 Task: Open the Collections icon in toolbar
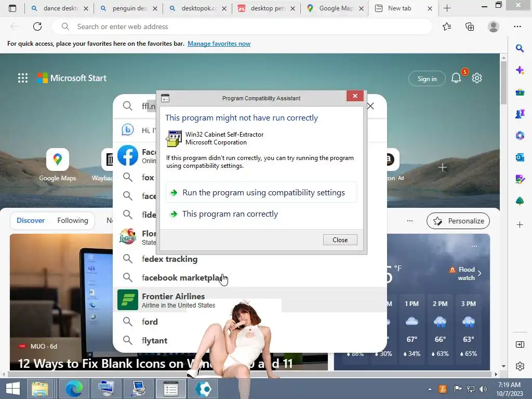(x=470, y=26)
